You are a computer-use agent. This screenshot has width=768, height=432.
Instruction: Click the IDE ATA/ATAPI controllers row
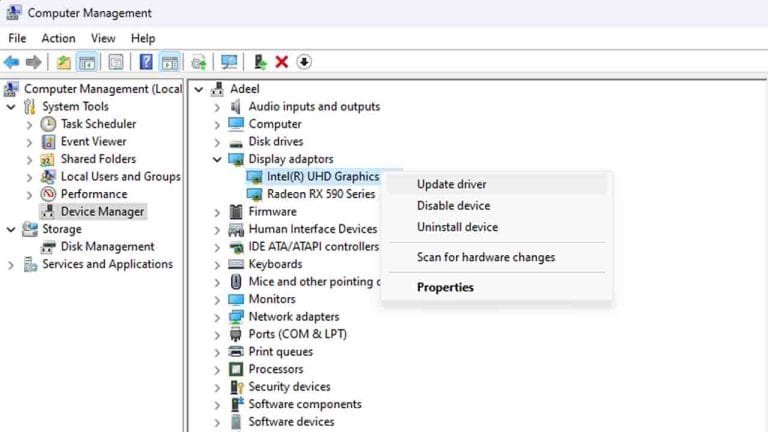(x=313, y=247)
